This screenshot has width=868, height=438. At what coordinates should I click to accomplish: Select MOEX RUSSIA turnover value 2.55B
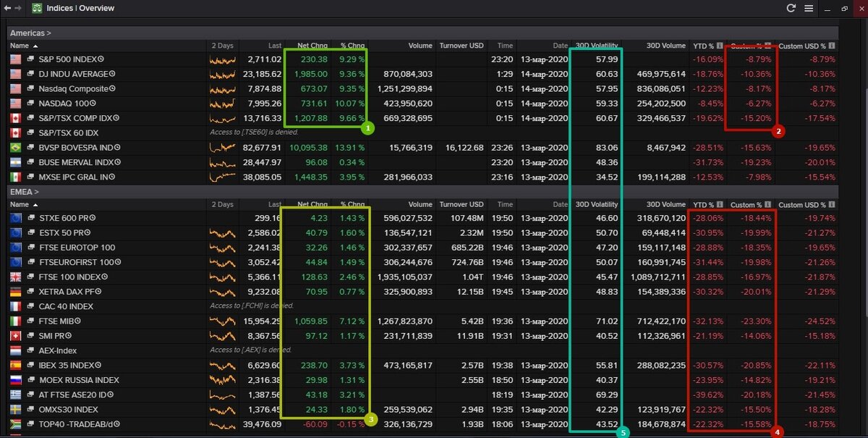point(472,380)
